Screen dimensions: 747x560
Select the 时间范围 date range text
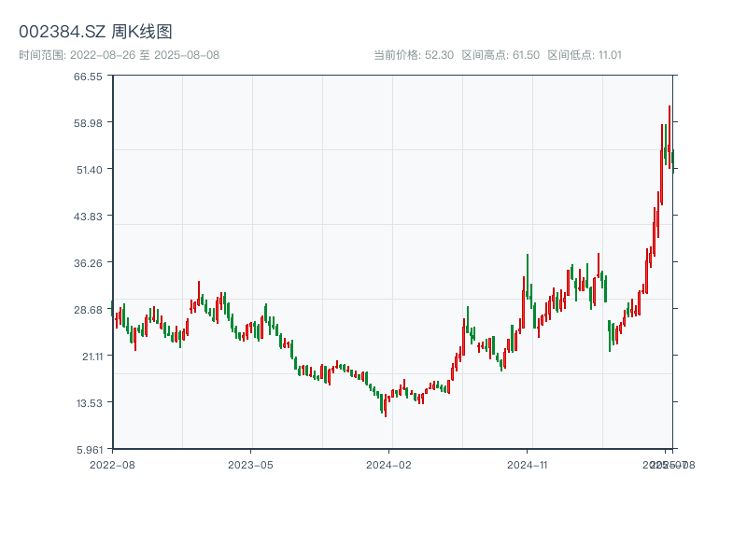(119, 55)
